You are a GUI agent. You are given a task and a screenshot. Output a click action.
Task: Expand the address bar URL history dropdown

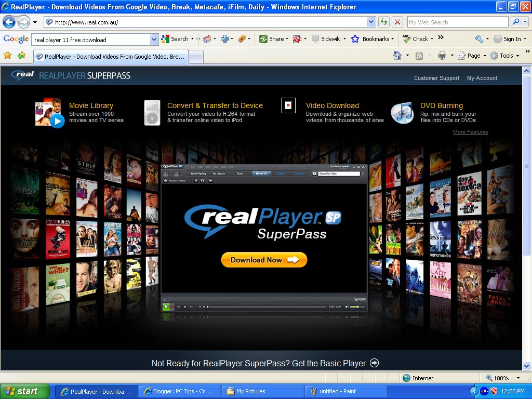point(371,22)
